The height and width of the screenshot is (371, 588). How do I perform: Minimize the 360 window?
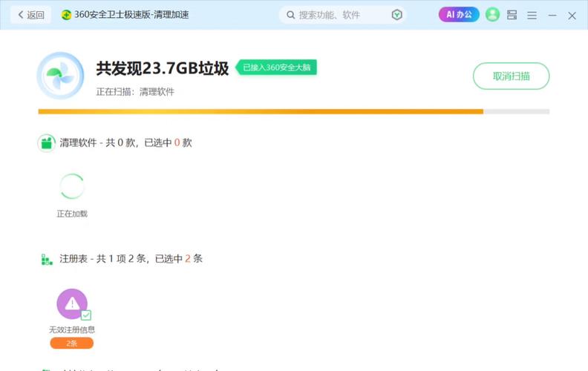tap(552, 15)
